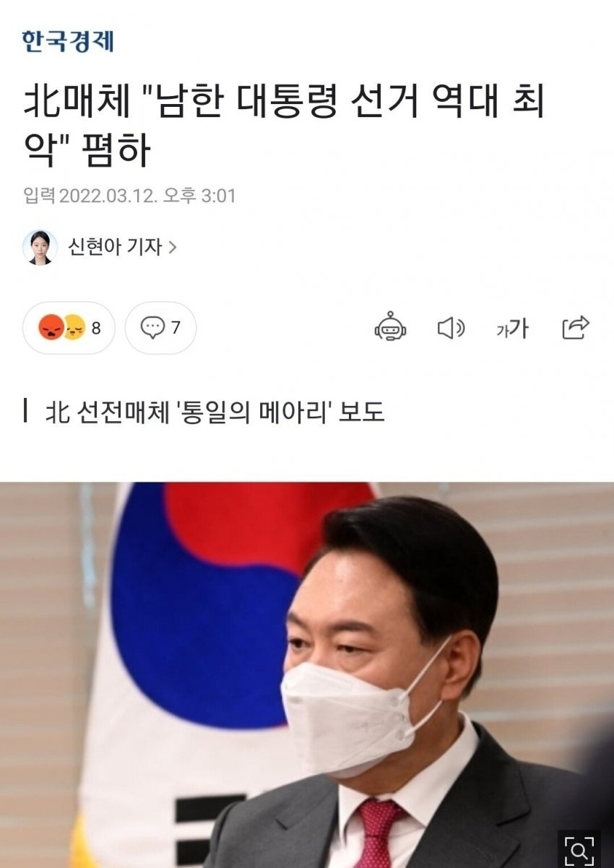This screenshot has height=868, width=614.
Task: Open the AI summary robot icon
Action: (x=390, y=328)
